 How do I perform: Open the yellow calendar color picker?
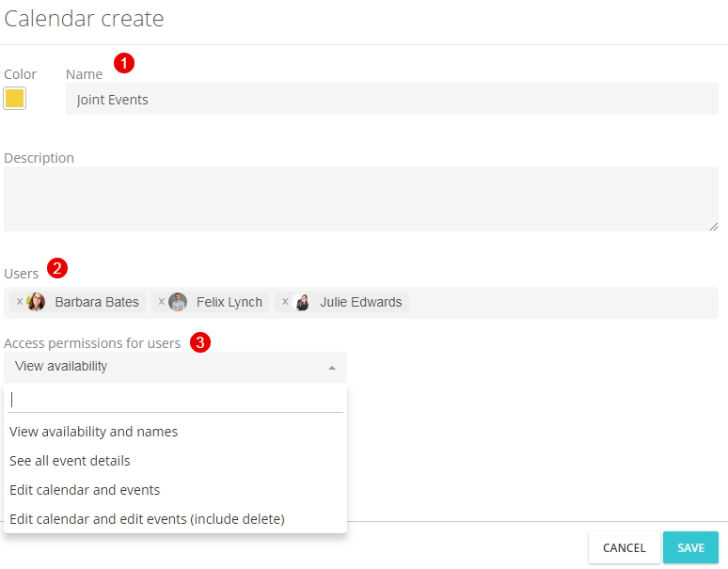click(x=14, y=99)
